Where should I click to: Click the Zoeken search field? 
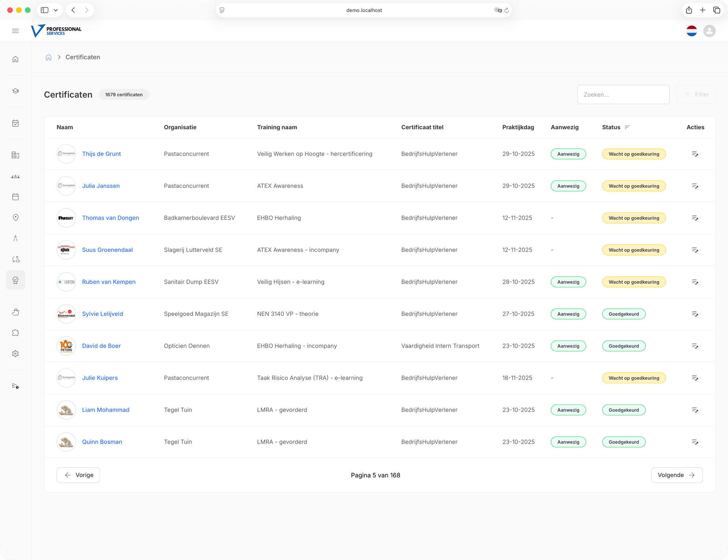point(623,94)
